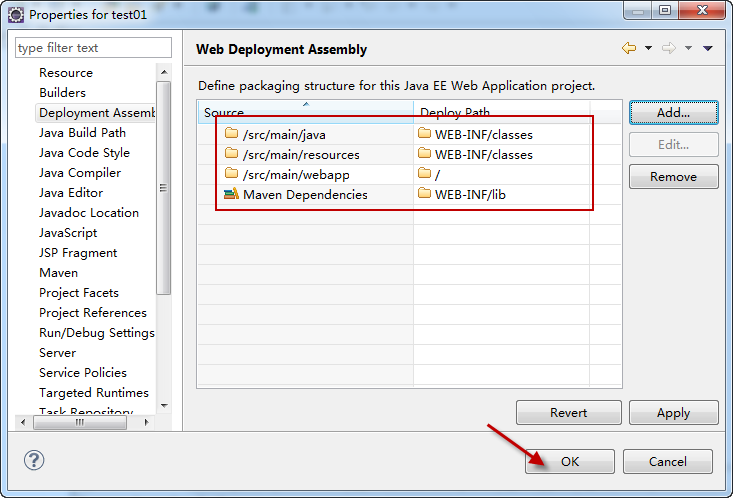Viewport: 733px width, 498px height.
Task: Open the Project Facets properties page
Action: click(x=79, y=293)
